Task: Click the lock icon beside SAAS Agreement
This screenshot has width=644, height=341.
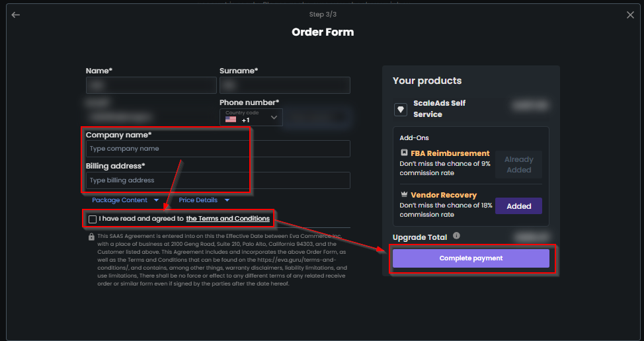Action: pos(91,237)
